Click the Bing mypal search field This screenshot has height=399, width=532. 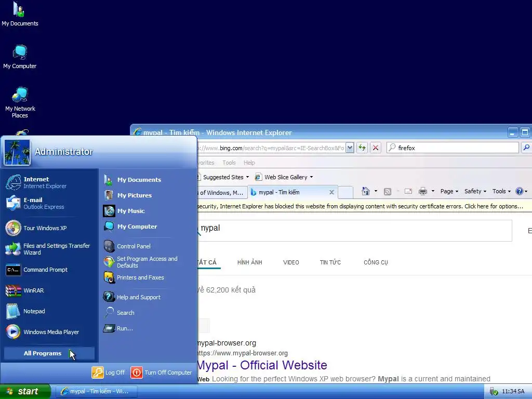pos(354,231)
